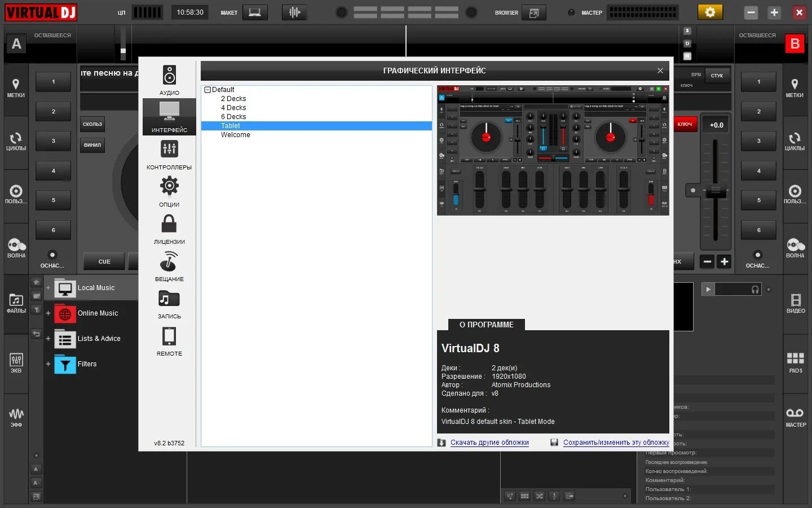Open the Контроллеры settings section
Image resolution: width=812 pixels, height=508 pixels.
pos(169,155)
